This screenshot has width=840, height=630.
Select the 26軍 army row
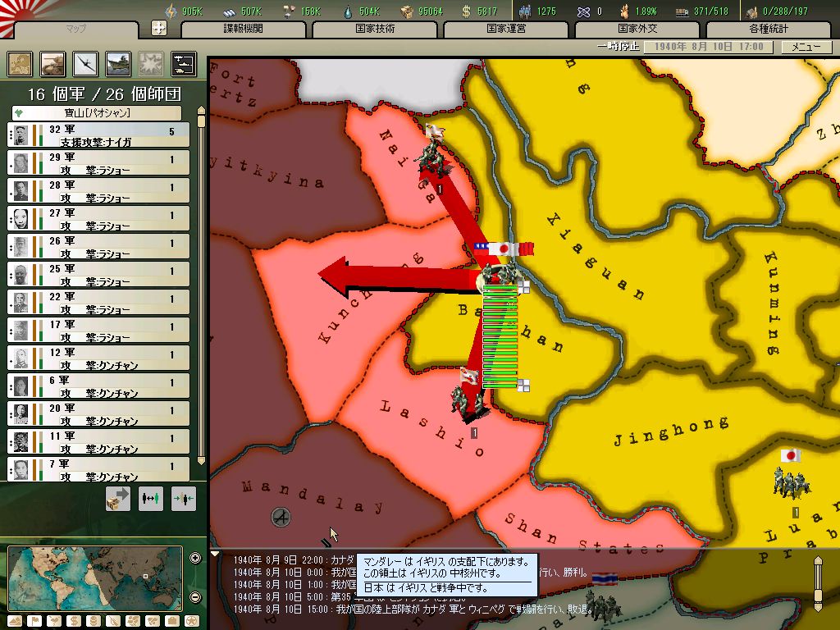tap(98, 246)
